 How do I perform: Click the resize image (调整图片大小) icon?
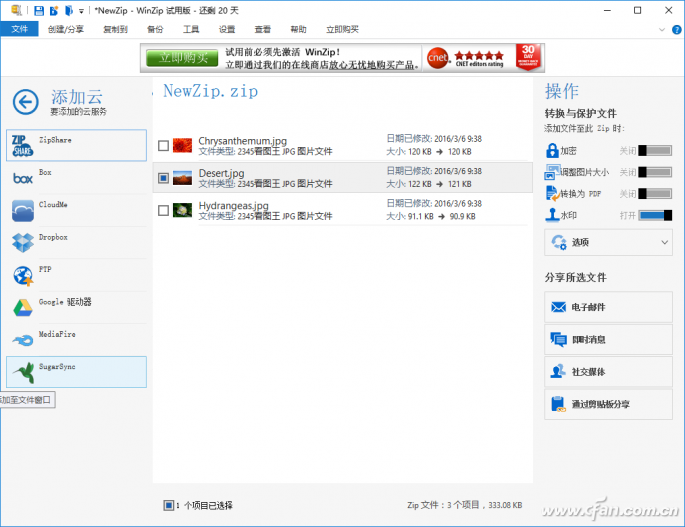[x=552, y=172]
